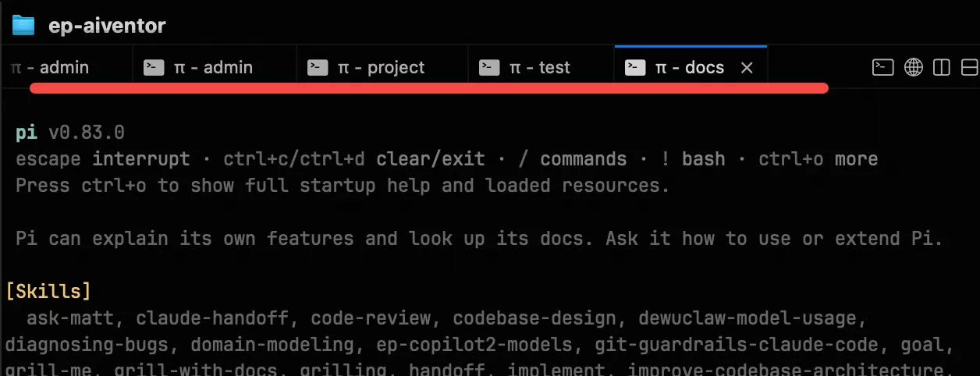Viewport: 980px width, 376px height.
Task: Click the blue ep-aiventor folder icon
Action: [23, 25]
